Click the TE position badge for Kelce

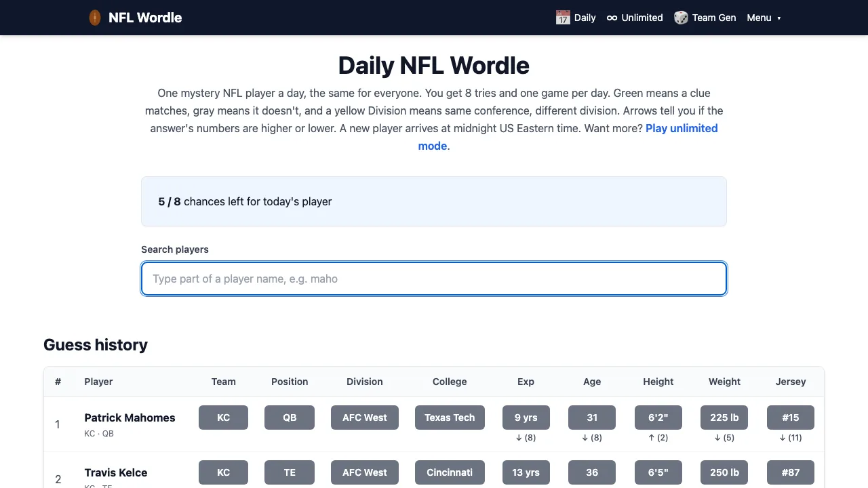tap(290, 472)
